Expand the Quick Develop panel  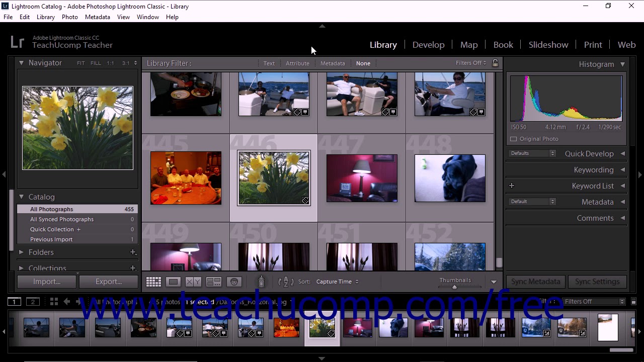(x=622, y=154)
